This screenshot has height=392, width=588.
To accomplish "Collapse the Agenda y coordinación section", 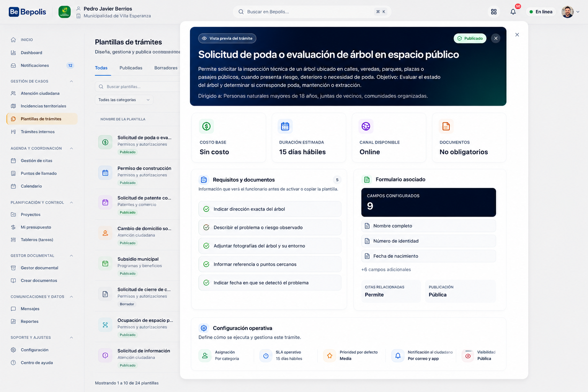I will click(x=71, y=149).
